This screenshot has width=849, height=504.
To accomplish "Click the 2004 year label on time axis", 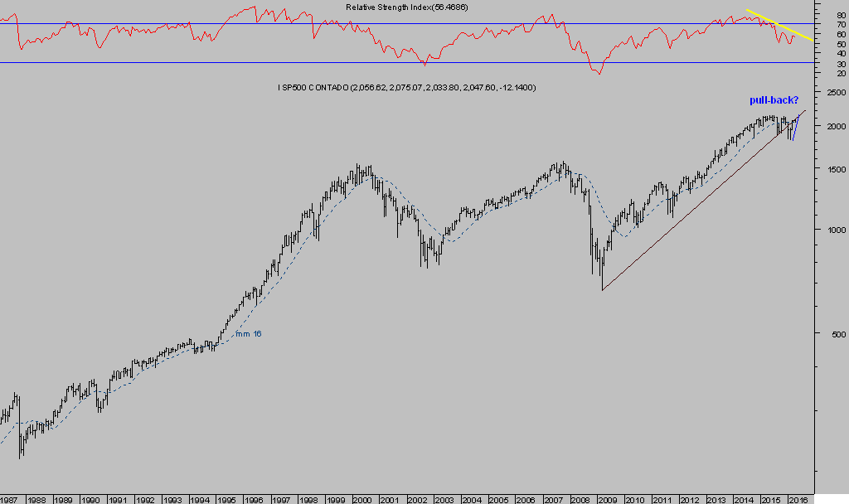I will [x=471, y=500].
